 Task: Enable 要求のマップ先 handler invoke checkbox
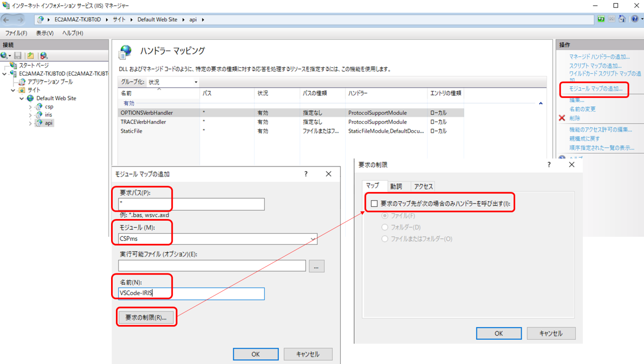click(x=374, y=204)
